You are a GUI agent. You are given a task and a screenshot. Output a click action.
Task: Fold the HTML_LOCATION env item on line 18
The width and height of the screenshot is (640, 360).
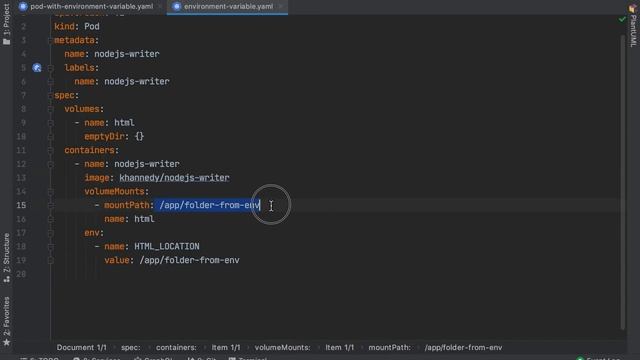[x=50, y=247]
